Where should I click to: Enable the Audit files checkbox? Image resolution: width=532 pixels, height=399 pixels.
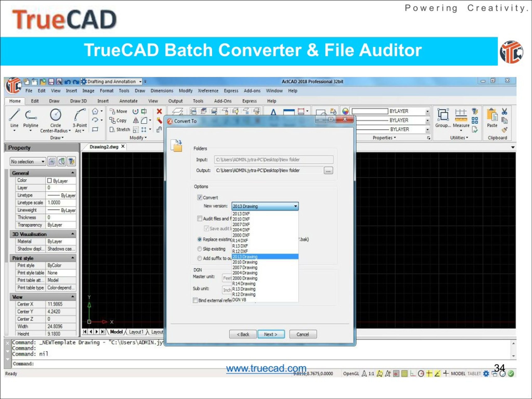(x=199, y=218)
